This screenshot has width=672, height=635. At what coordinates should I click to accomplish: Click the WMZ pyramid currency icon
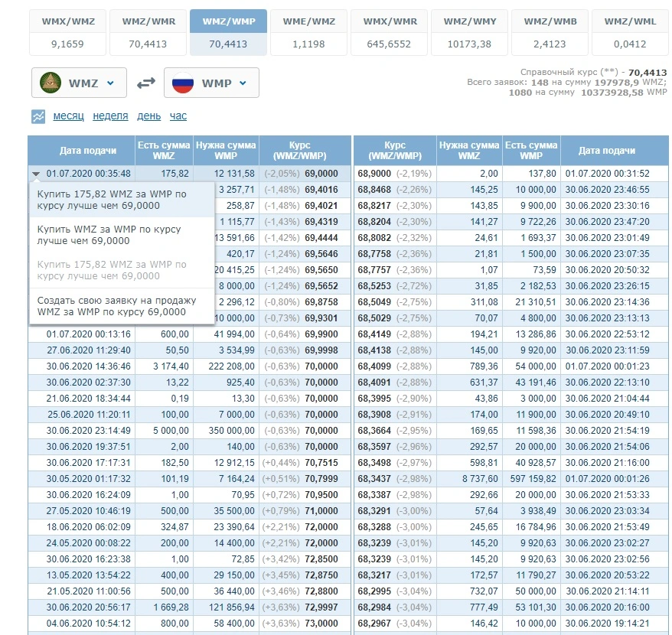point(51,83)
